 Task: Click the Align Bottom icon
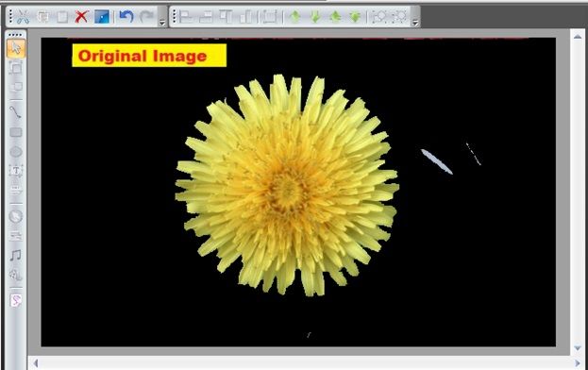pos(246,17)
